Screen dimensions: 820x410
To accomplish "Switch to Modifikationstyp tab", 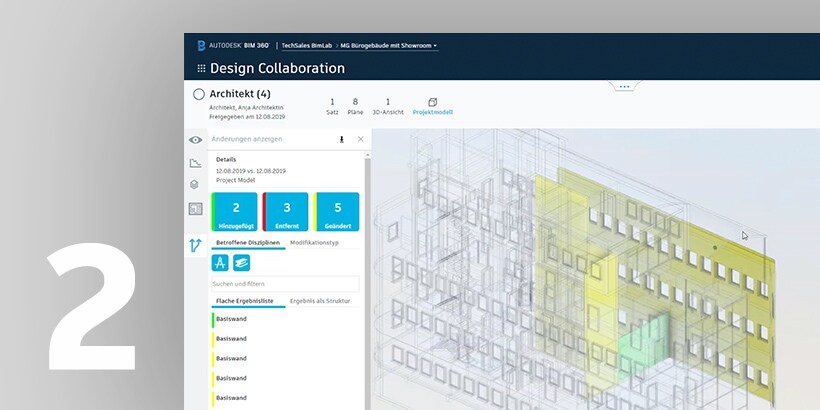I will 314,243.
